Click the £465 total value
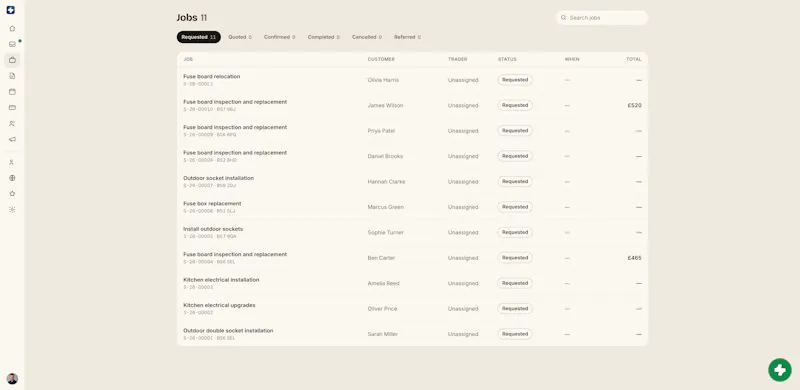This screenshot has width=800, height=390. coord(635,258)
